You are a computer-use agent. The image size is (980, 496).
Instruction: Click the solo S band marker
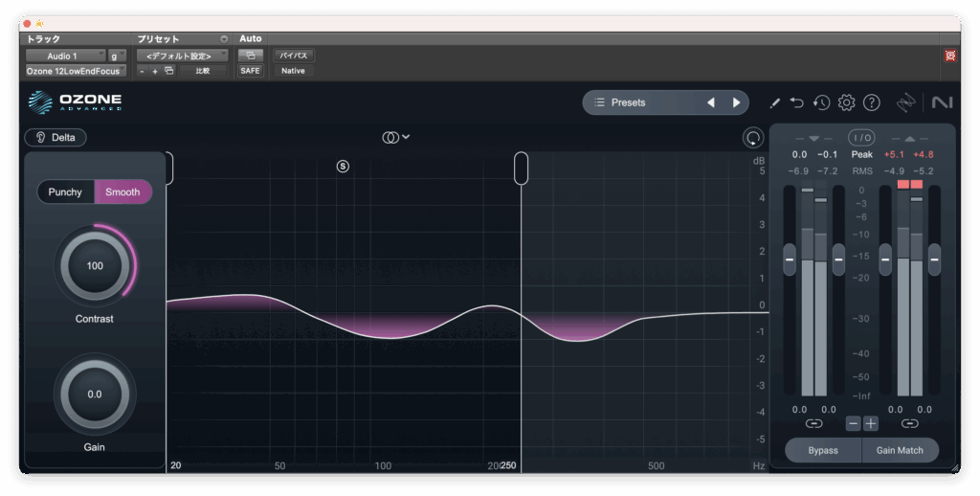[x=343, y=166]
